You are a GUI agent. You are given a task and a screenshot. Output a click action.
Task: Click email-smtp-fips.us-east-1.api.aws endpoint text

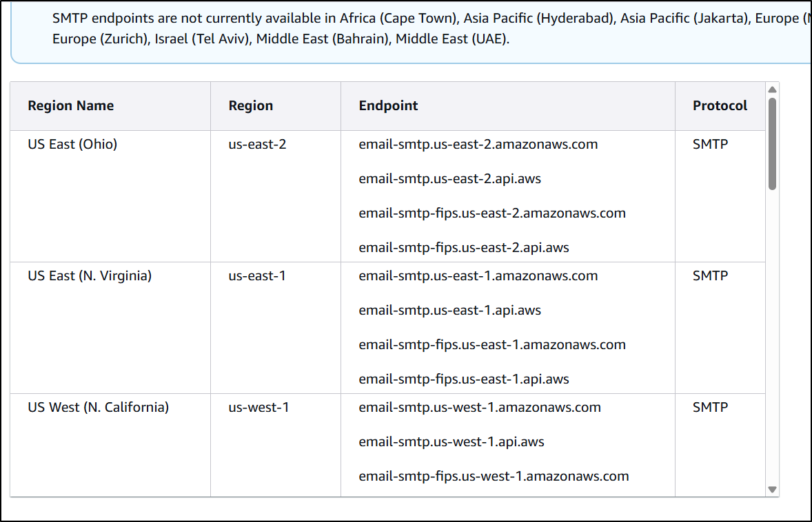click(x=463, y=379)
